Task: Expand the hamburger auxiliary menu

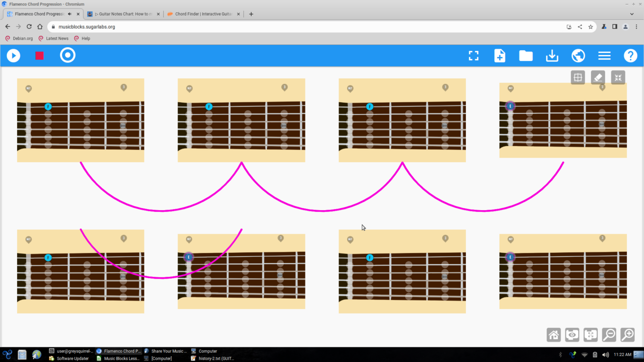Action: coord(604,56)
